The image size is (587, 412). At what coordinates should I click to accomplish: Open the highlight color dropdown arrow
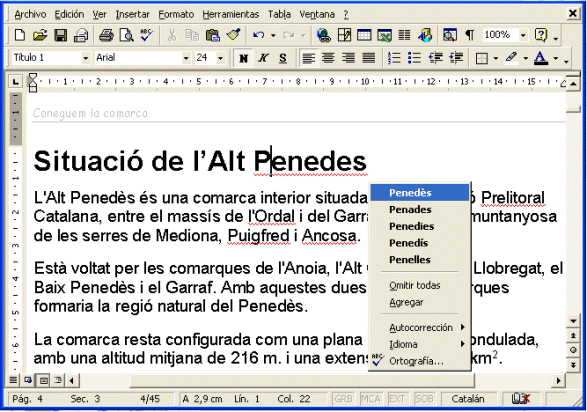point(525,58)
